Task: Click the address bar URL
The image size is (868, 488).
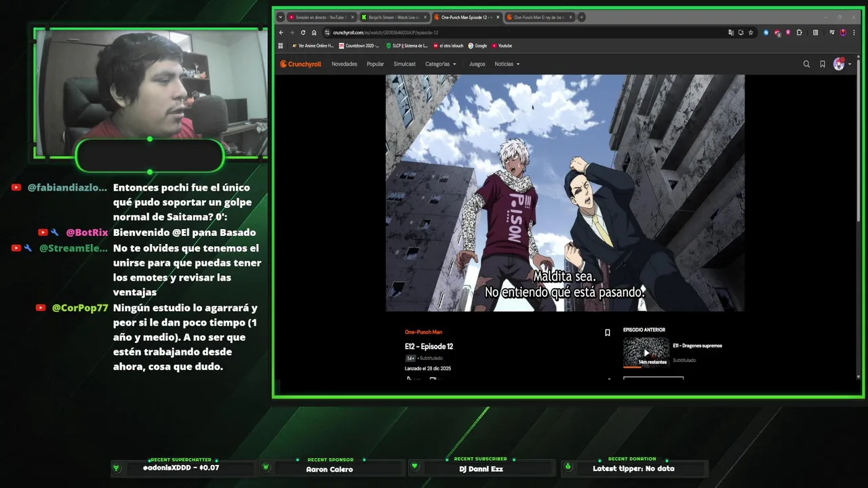Action: pos(385,33)
